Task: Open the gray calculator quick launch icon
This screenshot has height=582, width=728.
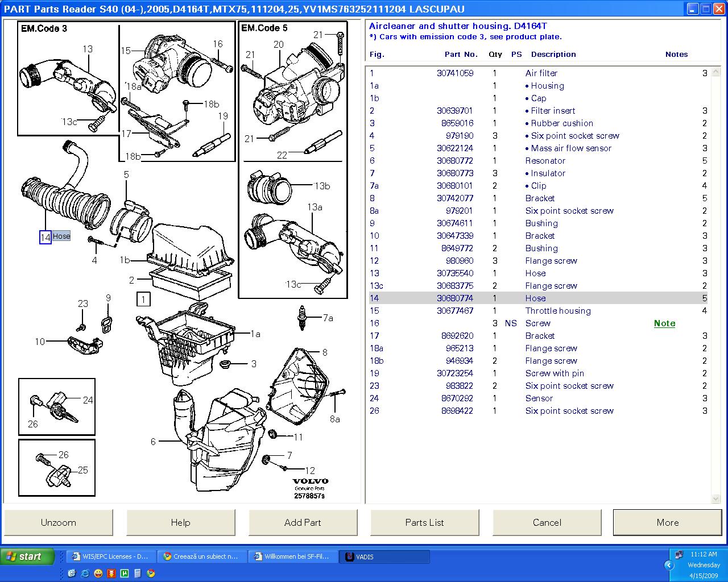Action: click(x=138, y=573)
